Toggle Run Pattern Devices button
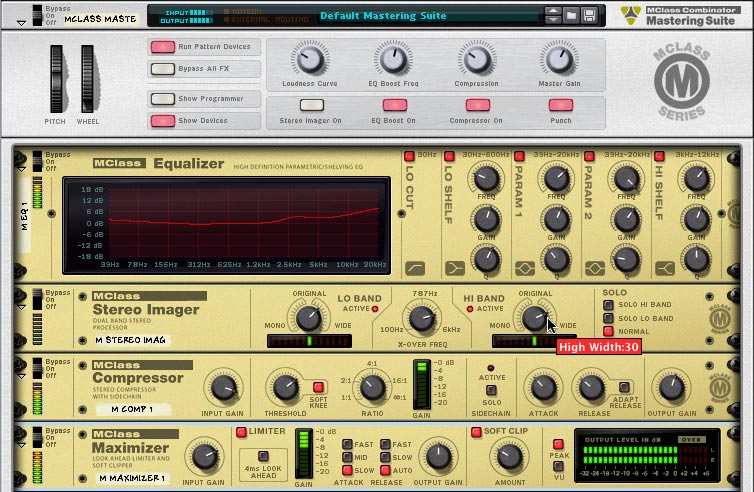This screenshot has width=754, height=492. pyautogui.click(x=163, y=47)
